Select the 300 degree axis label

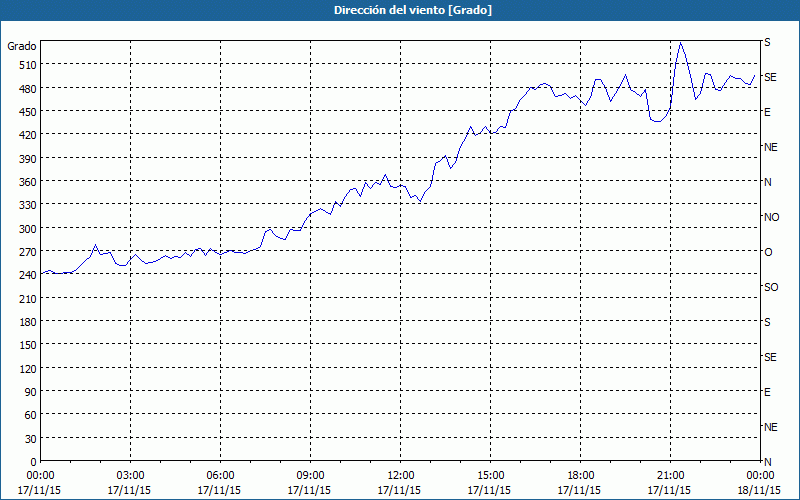(28, 229)
